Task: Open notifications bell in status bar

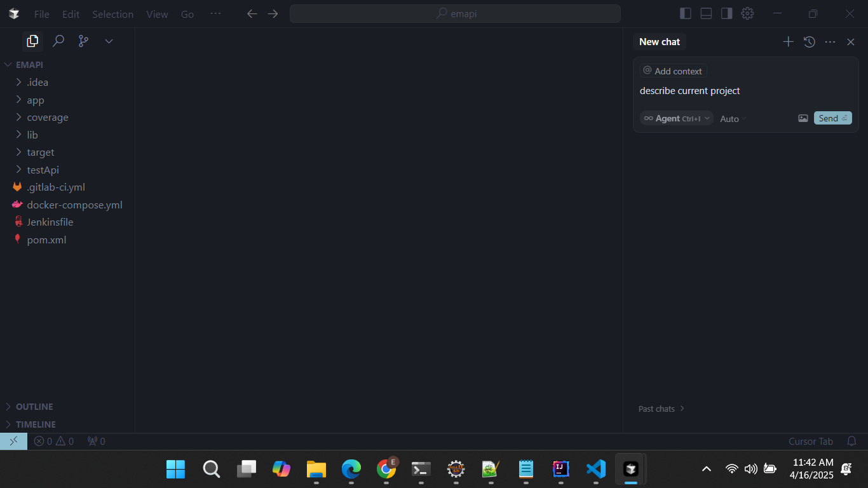Action: (851, 441)
